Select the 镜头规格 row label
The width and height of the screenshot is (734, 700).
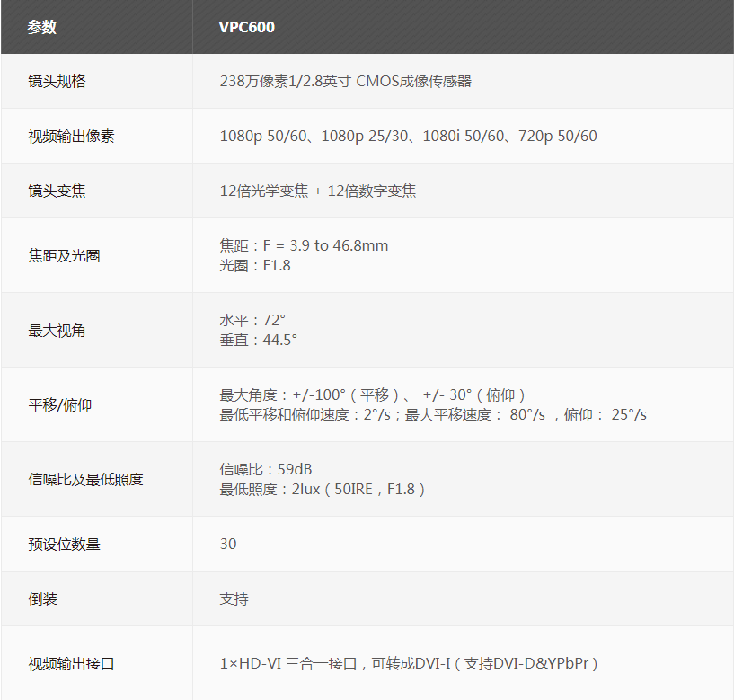(57, 82)
